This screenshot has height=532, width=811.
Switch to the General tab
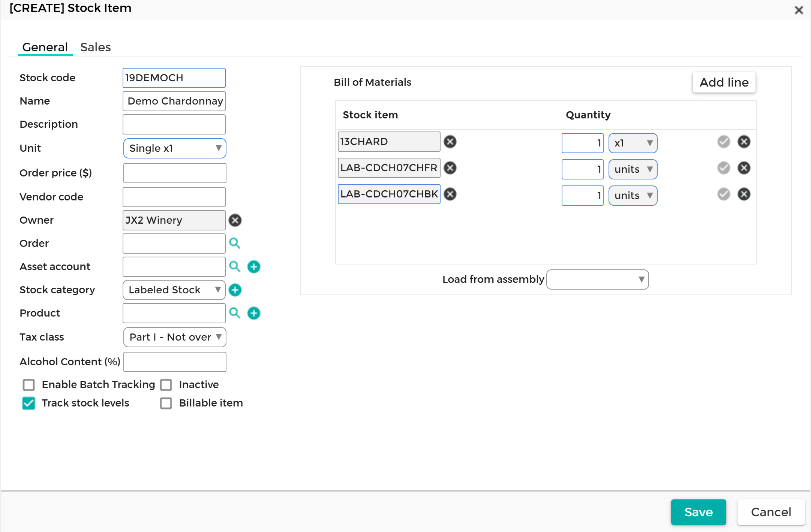click(x=45, y=48)
